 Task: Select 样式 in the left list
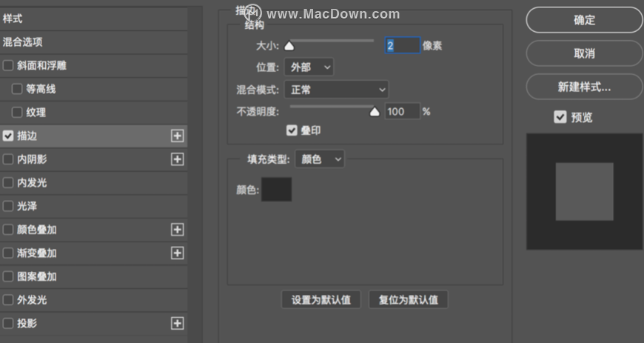coord(94,19)
